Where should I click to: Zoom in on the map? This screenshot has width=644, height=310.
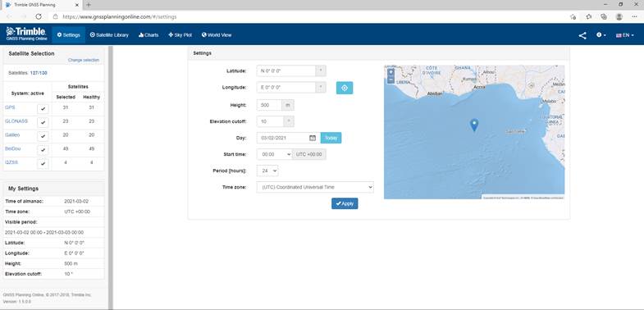(x=391, y=71)
